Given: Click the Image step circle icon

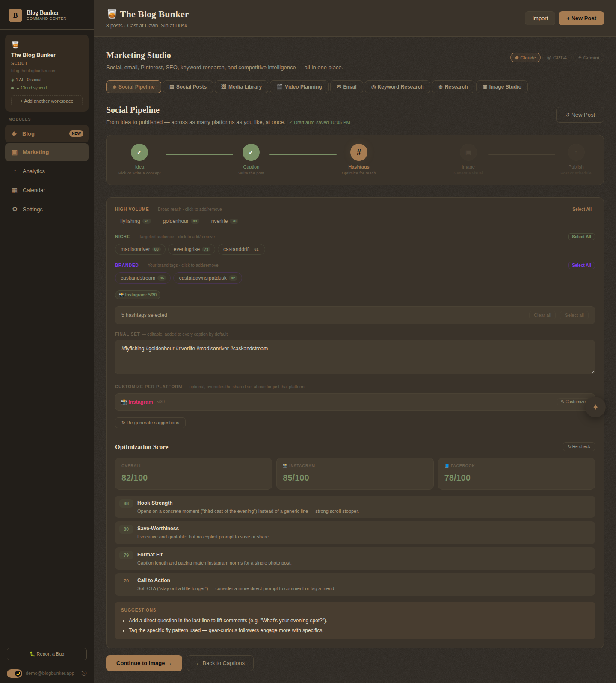Looking at the screenshot, I should click(x=468, y=152).
